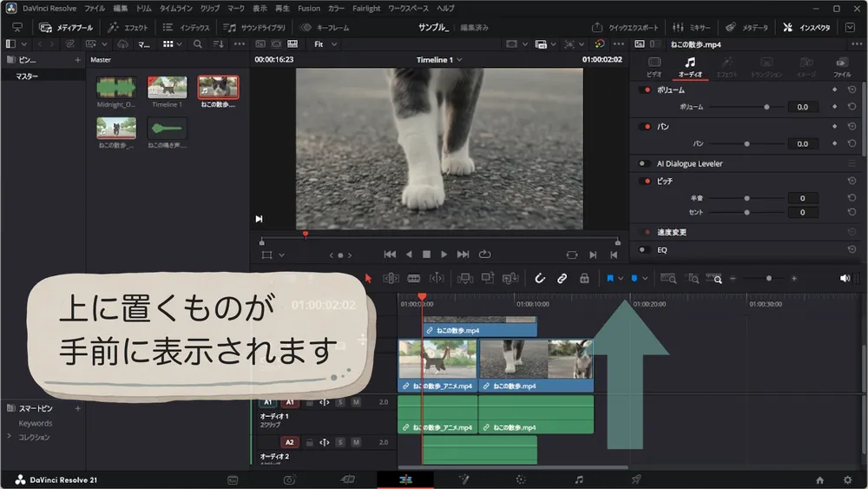The height and width of the screenshot is (489, 868).
Task: Adjust the 半音 pitch slider handle
Action: (x=746, y=198)
